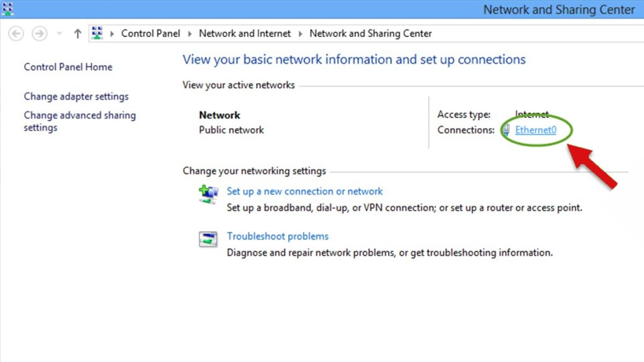Click the new connection setup icon
The height and width of the screenshot is (362, 644).
208,195
